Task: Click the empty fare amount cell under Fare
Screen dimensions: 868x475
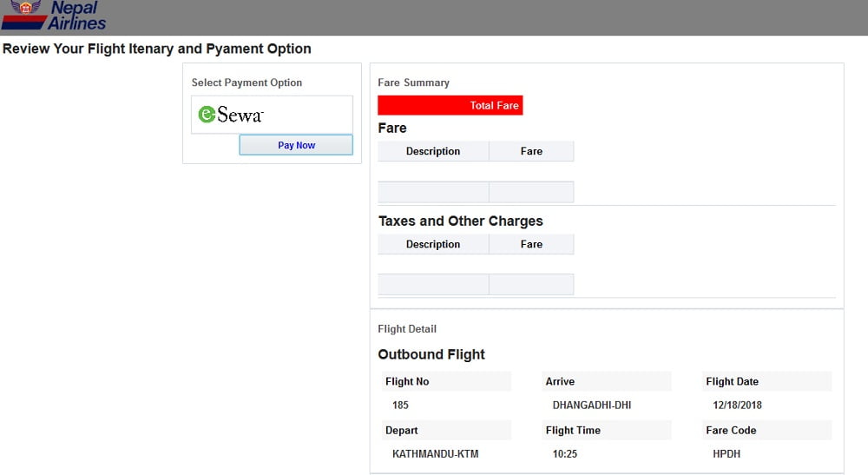Action: coord(531,192)
